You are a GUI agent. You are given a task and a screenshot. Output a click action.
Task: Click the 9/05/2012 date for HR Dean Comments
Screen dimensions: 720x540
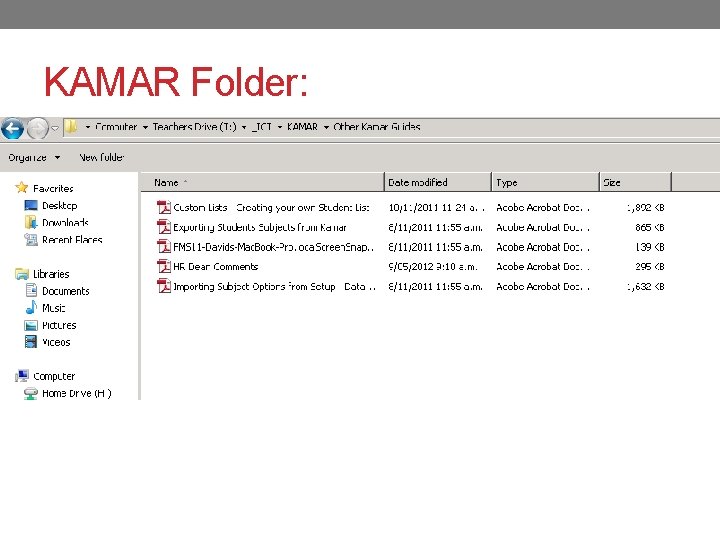(x=433, y=267)
